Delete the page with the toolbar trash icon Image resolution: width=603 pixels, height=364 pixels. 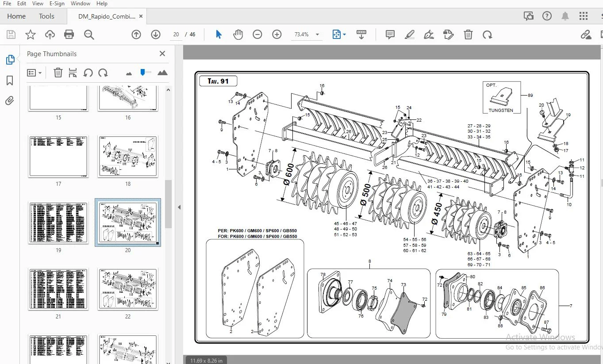(x=468, y=34)
